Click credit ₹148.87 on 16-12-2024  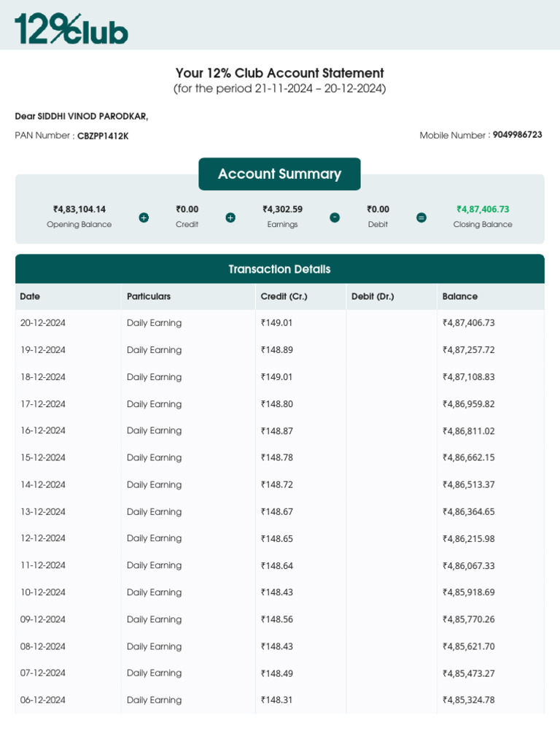pos(276,430)
